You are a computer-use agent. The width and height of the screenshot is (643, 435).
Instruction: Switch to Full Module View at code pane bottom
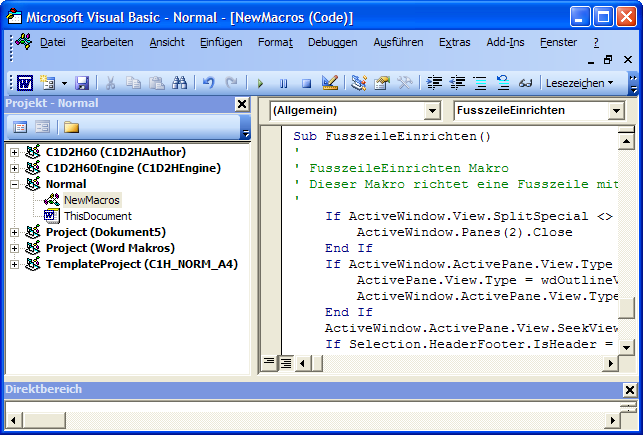[285, 361]
